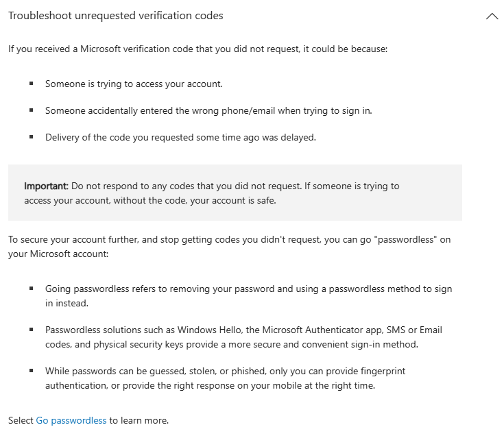The height and width of the screenshot is (438, 504).
Task: Click bullet marker beside "Passwordless solutions such as"
Action: [31, 329]
